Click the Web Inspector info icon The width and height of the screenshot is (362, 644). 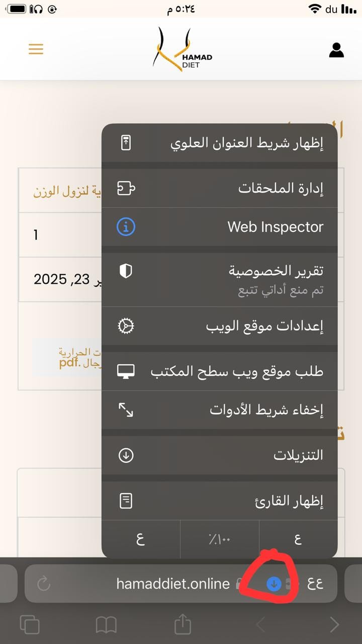[126, 227]
